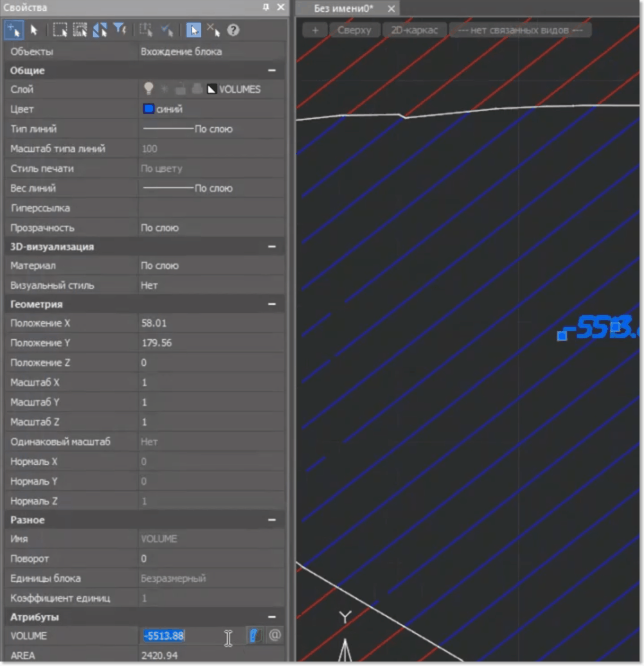Pin the Свойства panel
644x666 pixels.
coord(266,7)
